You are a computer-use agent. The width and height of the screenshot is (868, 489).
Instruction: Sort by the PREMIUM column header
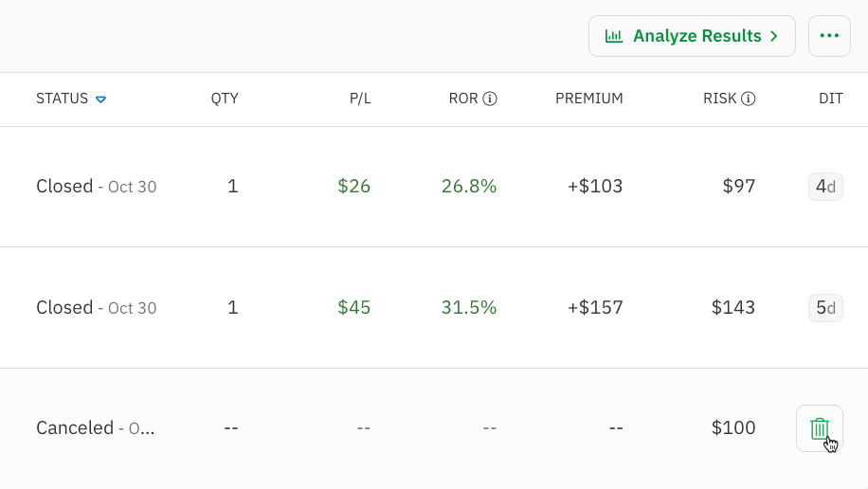(x=588, y=99)
